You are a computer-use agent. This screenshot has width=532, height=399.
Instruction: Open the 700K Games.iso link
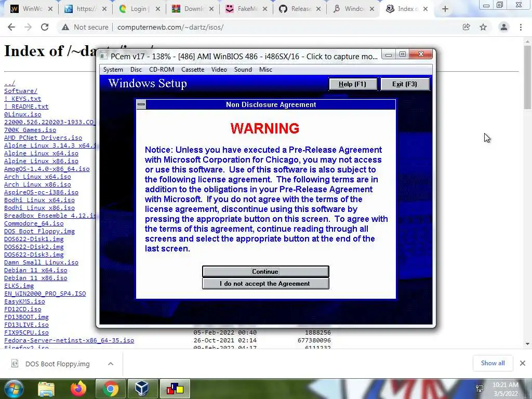(30, 130)
